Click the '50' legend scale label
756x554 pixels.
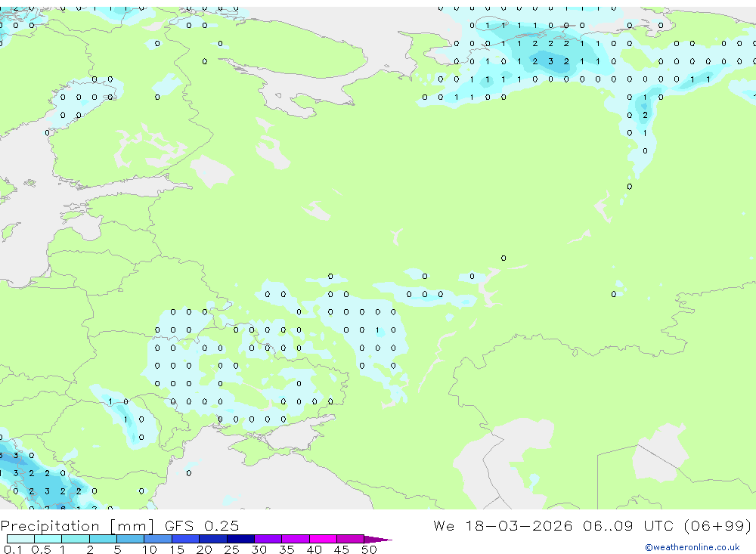coord(369,549)
